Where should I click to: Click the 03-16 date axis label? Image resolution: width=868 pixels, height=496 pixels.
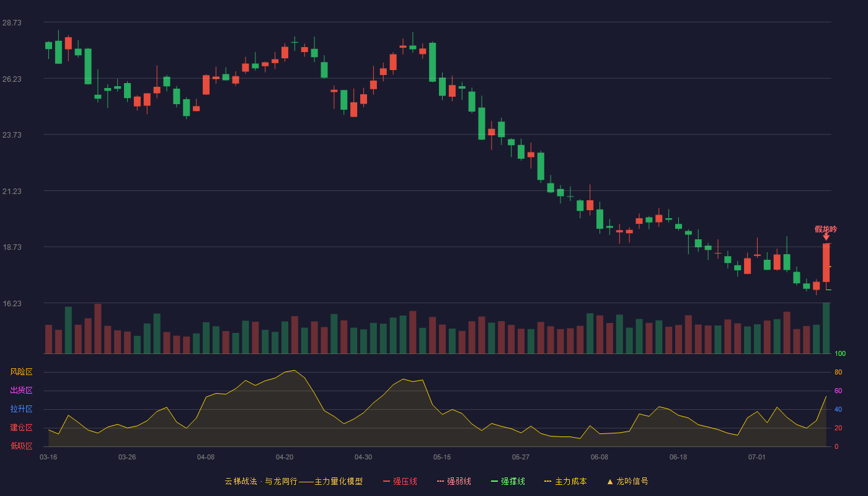(48, 457)
